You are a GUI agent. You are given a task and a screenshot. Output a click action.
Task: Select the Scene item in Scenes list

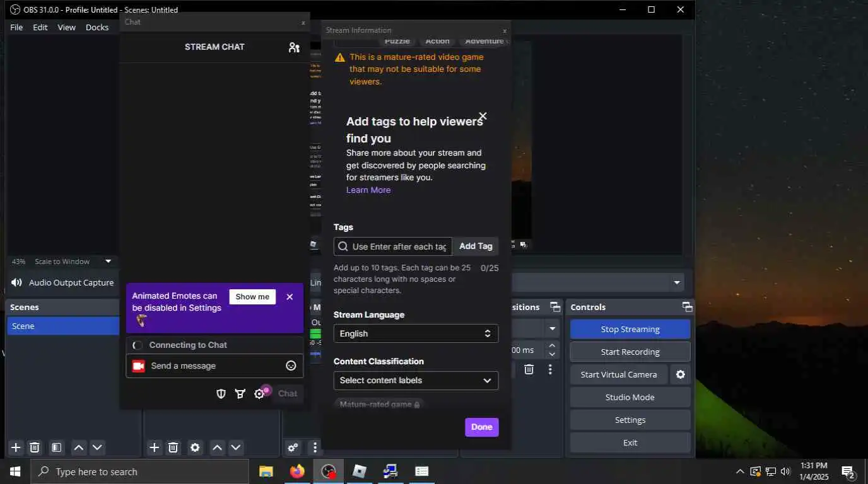(63, 326)
